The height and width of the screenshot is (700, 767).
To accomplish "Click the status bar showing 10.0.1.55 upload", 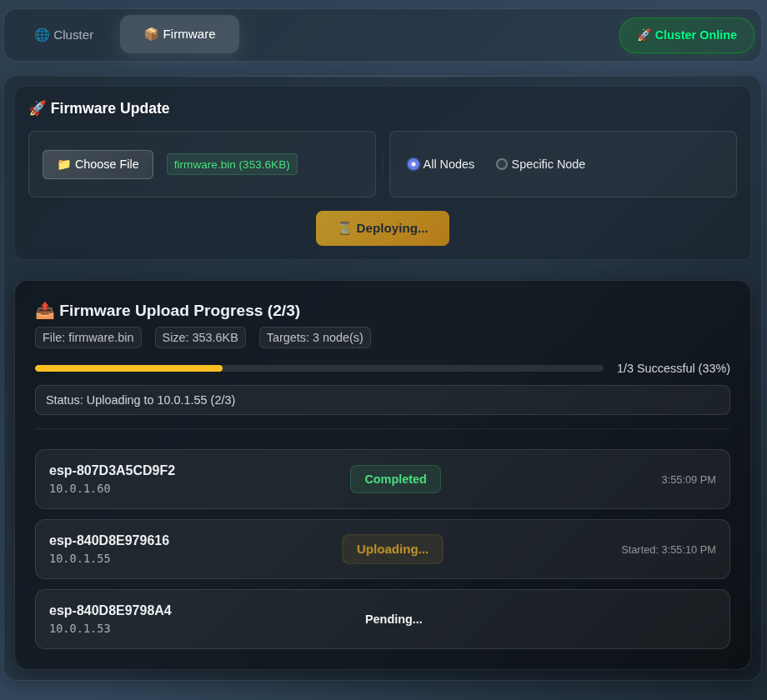I will pos(383,400).
